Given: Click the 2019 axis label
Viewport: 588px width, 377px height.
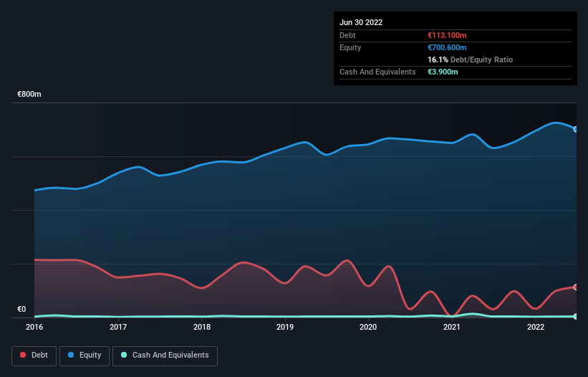Looking at the screenshot, I should (285, 327).
